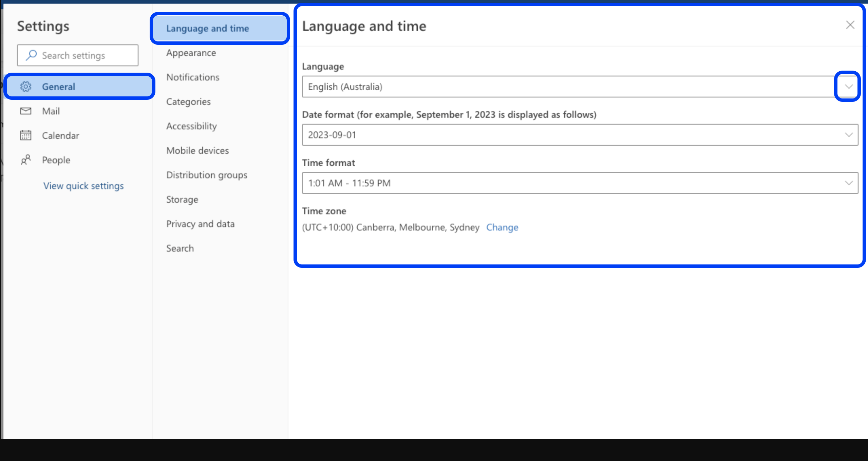
Task: Close the Language and time panel
Action: [850, 25]
